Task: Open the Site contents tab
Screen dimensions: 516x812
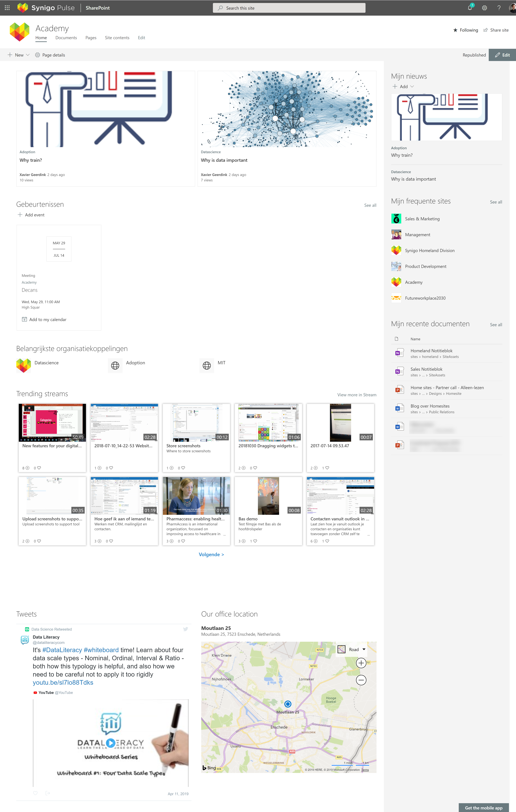Action: click(x=117, y=38)
